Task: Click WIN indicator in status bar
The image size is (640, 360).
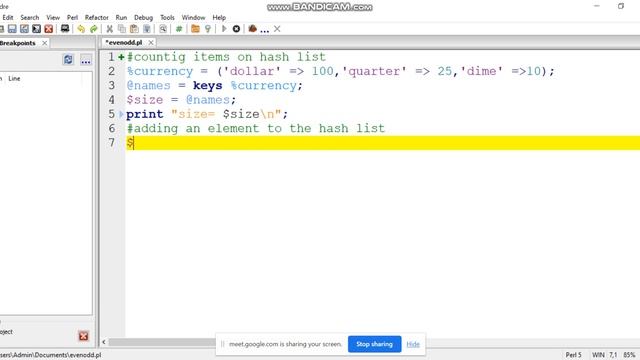Action: click(x=598, y=355)
